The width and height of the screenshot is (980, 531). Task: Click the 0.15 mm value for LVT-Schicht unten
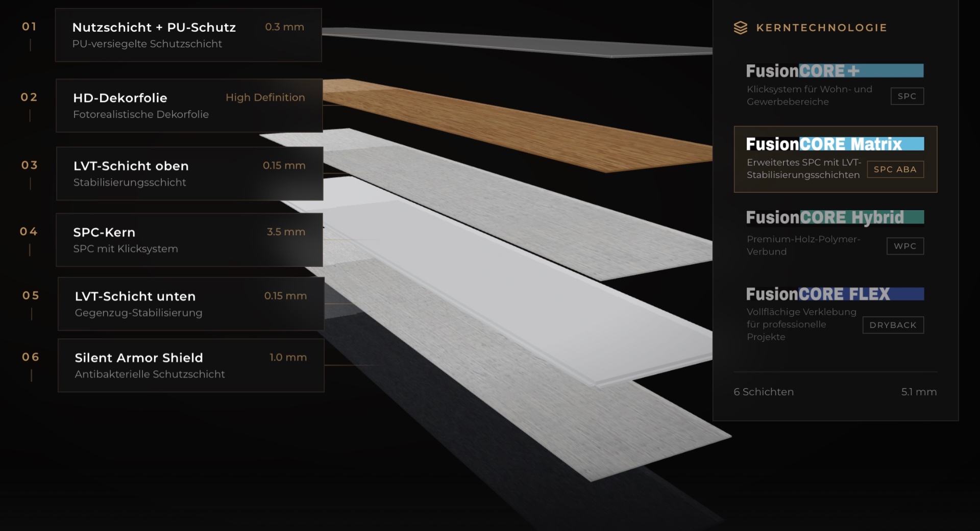click(x=285, y=296)
